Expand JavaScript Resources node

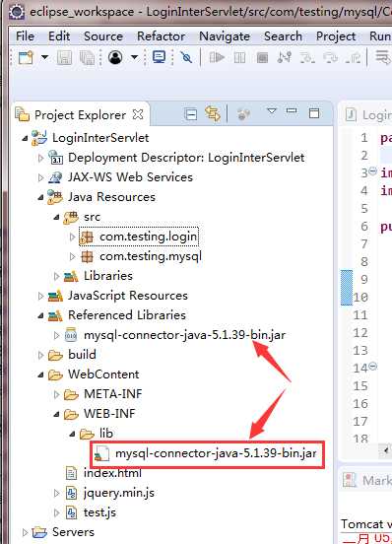point(40,296)
